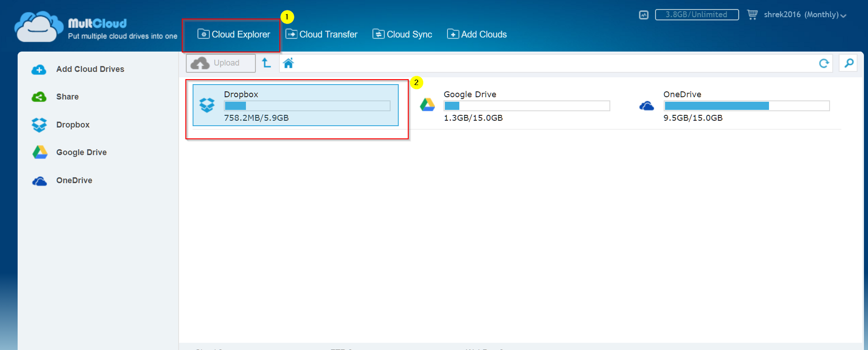Screen dimensions: 868x350
Task: Open the Cloud Transfer tab
Action: pyautogui.click(x=321, y=34)
